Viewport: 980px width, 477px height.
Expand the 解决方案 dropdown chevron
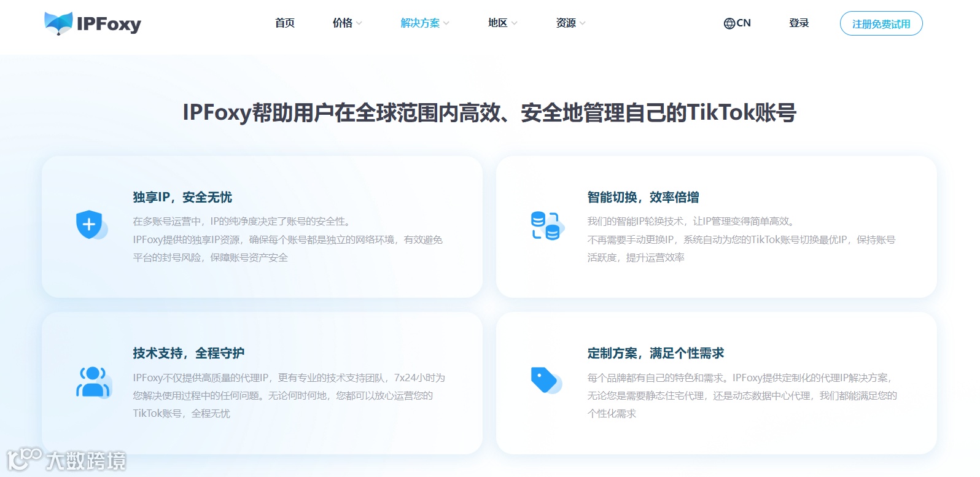[x=446, y=23]
